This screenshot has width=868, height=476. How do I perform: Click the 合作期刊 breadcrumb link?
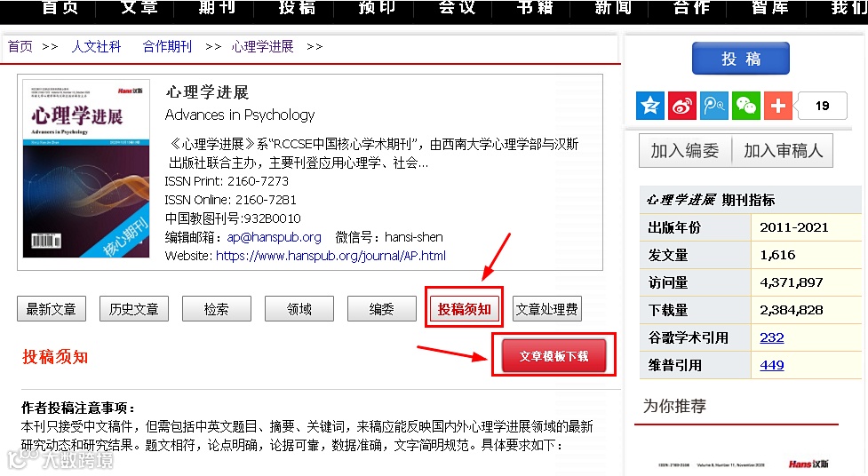pyautogui.click(x=167, y=46)
